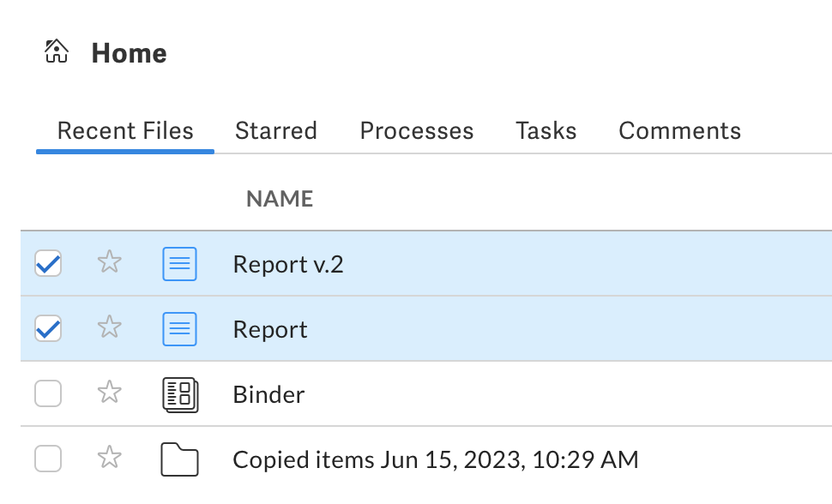This screenshot has width=832, height=504.
Task: Enable the Copied items checkbox
Action: click(x=47, y=459)
